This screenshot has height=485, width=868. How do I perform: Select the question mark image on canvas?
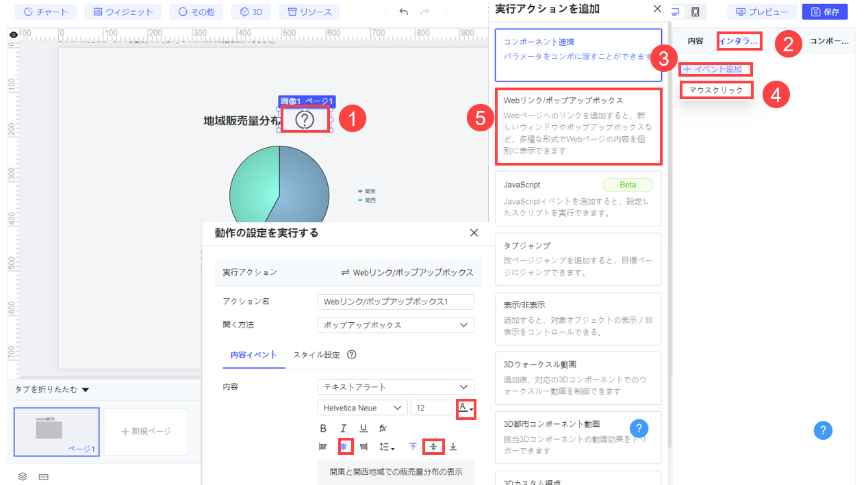pos(305,120)
